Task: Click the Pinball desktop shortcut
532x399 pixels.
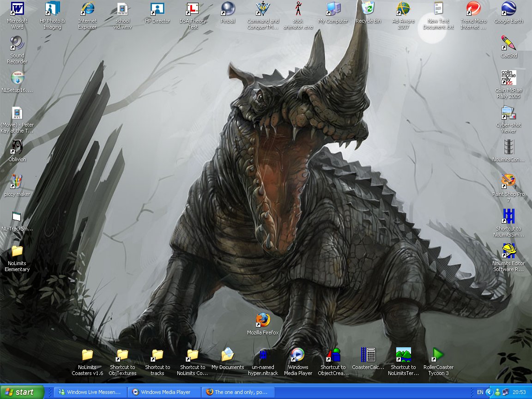Action: click(x=228, y=9)
